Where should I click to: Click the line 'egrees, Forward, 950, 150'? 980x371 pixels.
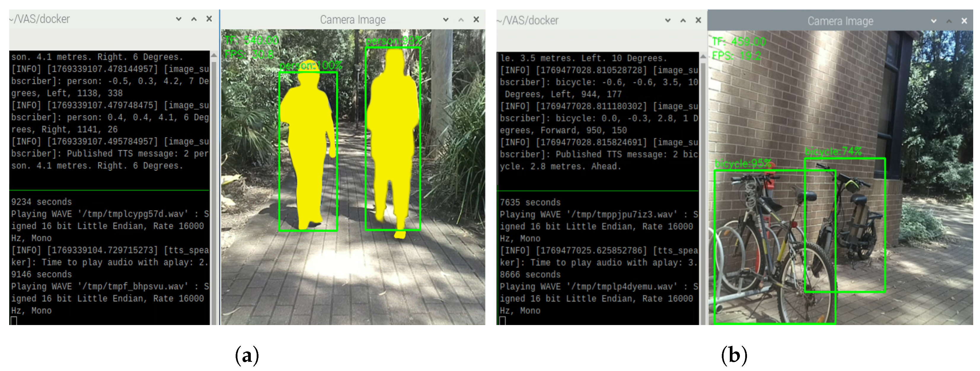click(x=564, y=130)
